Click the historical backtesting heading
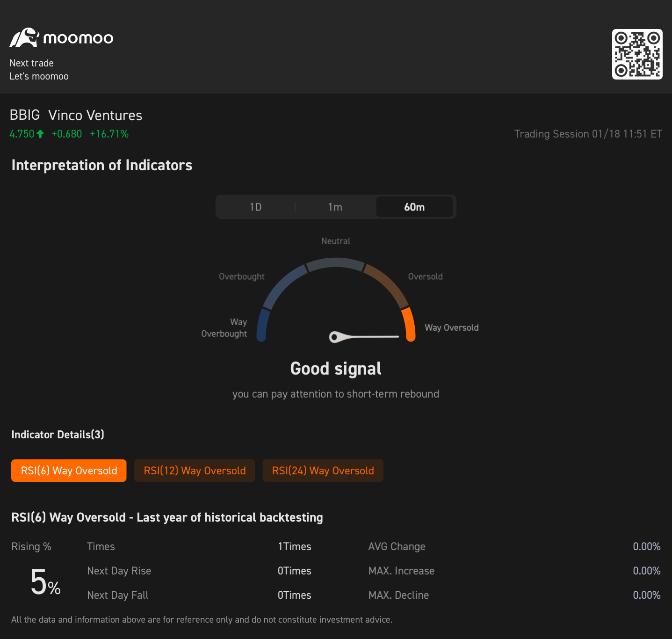The width and height of the screenshot is (672, 639). tap(167, 517)
